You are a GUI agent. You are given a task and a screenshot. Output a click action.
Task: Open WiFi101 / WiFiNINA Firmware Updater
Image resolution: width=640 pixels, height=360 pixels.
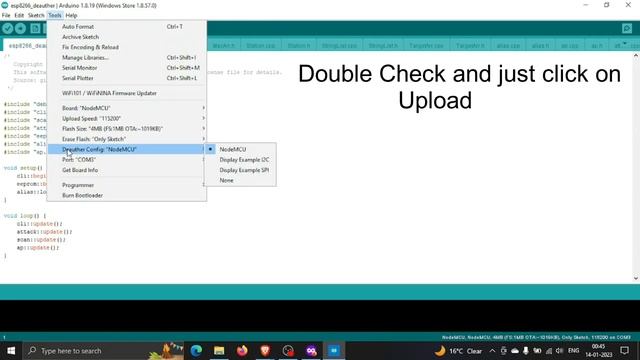127,93
